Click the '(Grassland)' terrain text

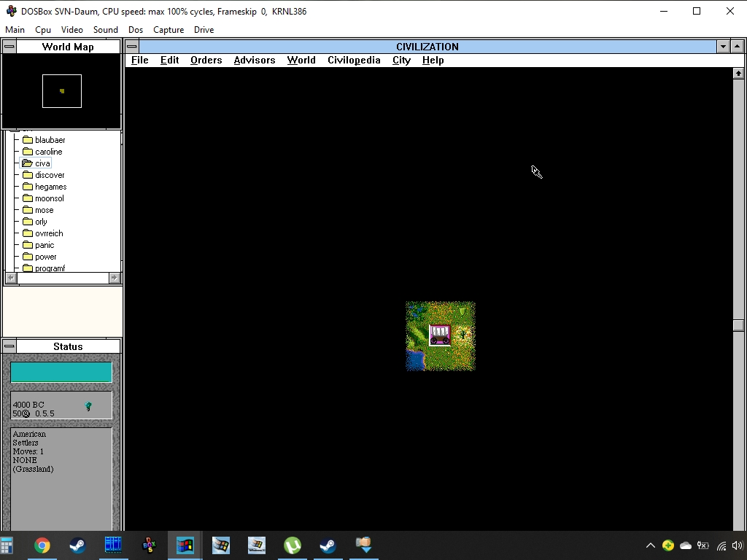coord(33,469)
